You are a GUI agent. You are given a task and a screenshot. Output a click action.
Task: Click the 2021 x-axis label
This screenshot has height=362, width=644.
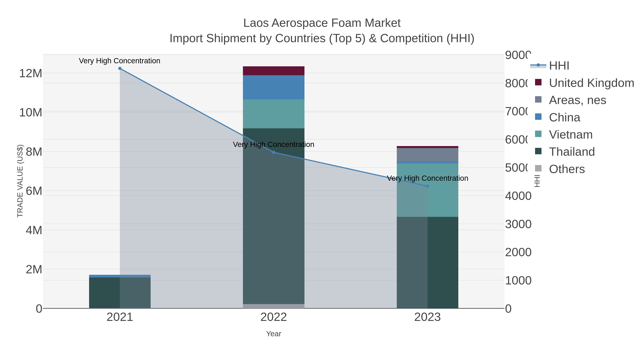[120, 317]
